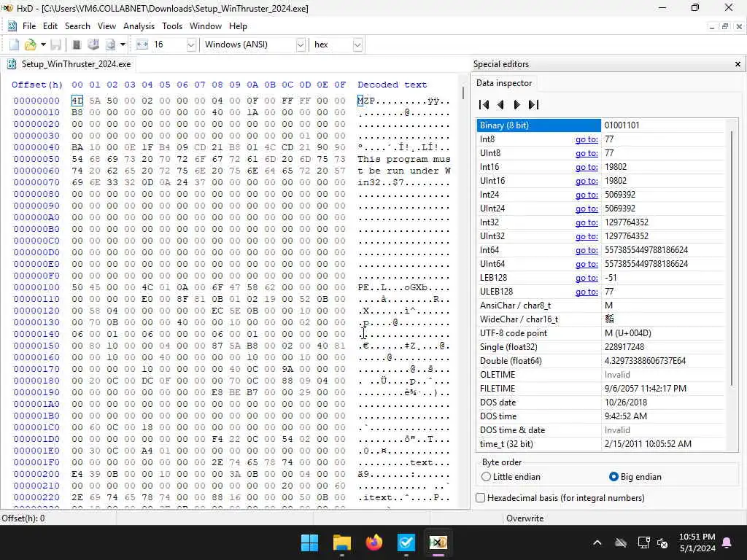Open File Explorer from the taskbar
This screenshot has width=747, height=560.
pos(341,542)
